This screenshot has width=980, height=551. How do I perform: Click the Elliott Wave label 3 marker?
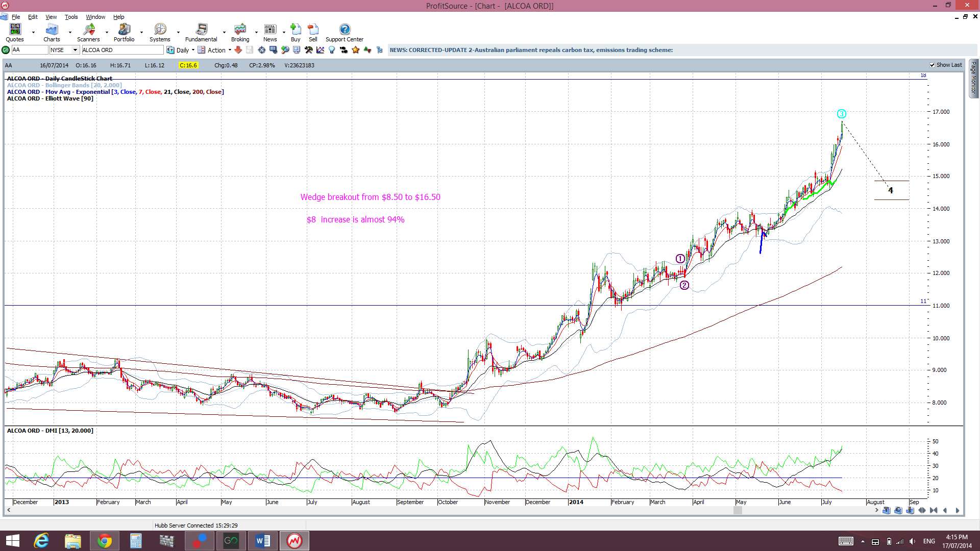[841, 114]
